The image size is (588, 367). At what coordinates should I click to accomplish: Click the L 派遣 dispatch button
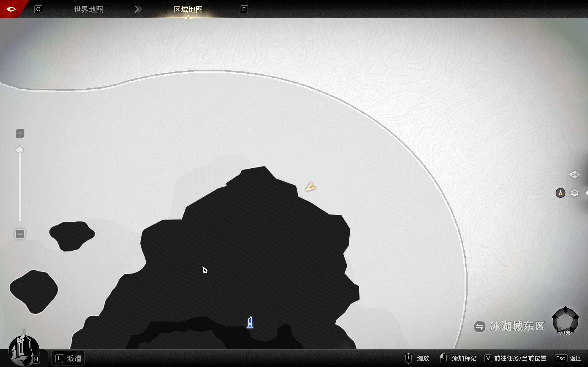coord(68,358)
